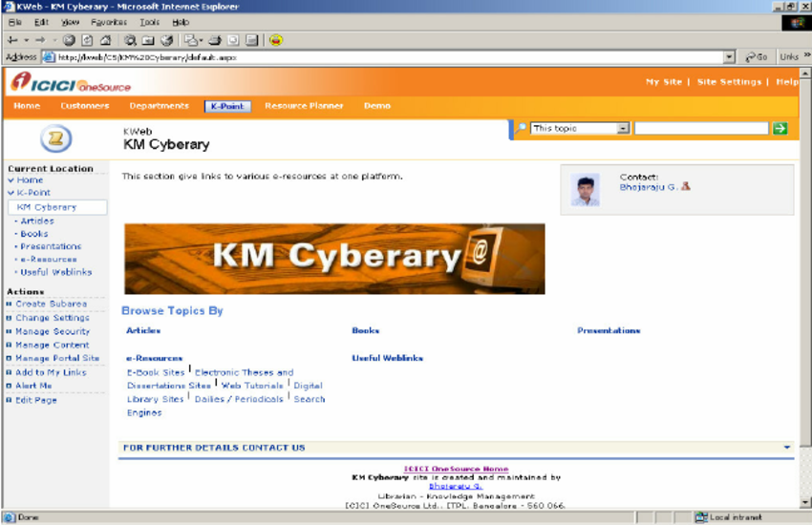Screen dimensions: 812x525
Task: Expand the Links toolbar chevron
Action: (807, 54)
